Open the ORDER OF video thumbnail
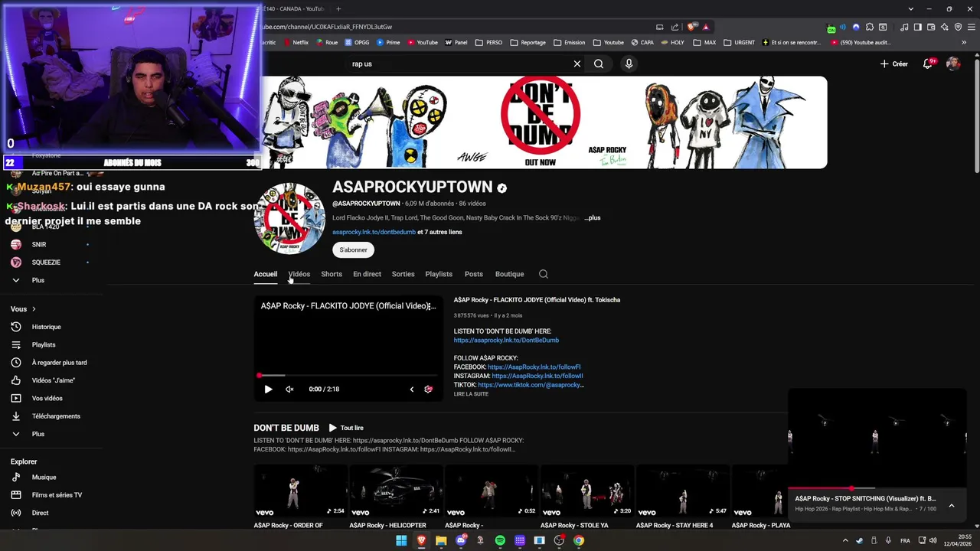 pyautogui.click(x=300, y=491)
